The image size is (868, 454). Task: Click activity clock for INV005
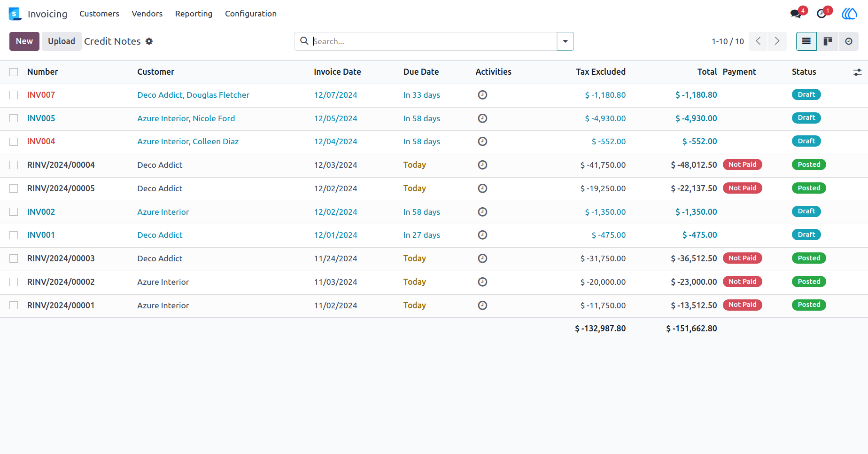pyautogui.click(x=482, y=118)
